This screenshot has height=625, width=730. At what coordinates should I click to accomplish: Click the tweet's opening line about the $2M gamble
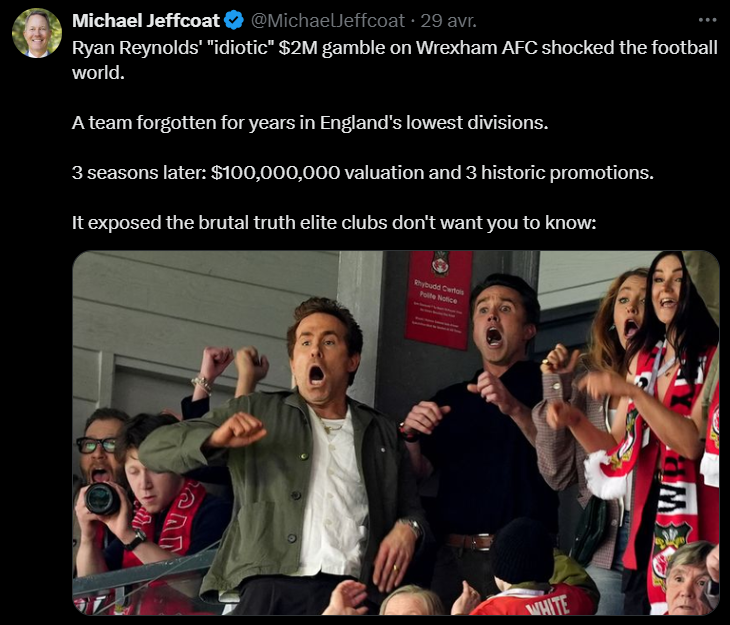(x=394, y=60)
